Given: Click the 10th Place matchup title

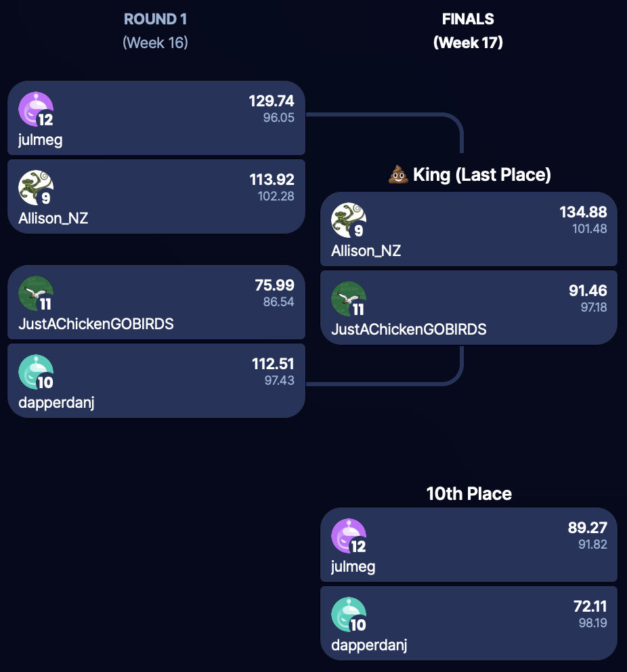Looking at the screenshot, I should 469,494.
